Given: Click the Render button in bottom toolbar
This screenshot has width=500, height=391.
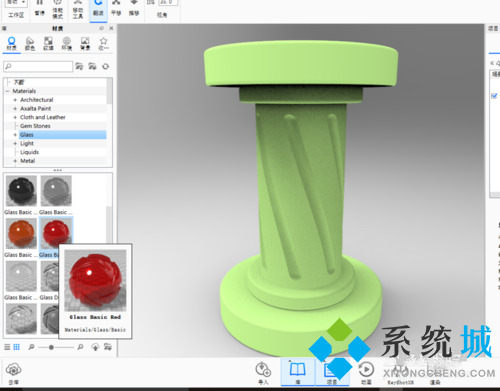Looking at the screenshot, I should click(435, 373).
